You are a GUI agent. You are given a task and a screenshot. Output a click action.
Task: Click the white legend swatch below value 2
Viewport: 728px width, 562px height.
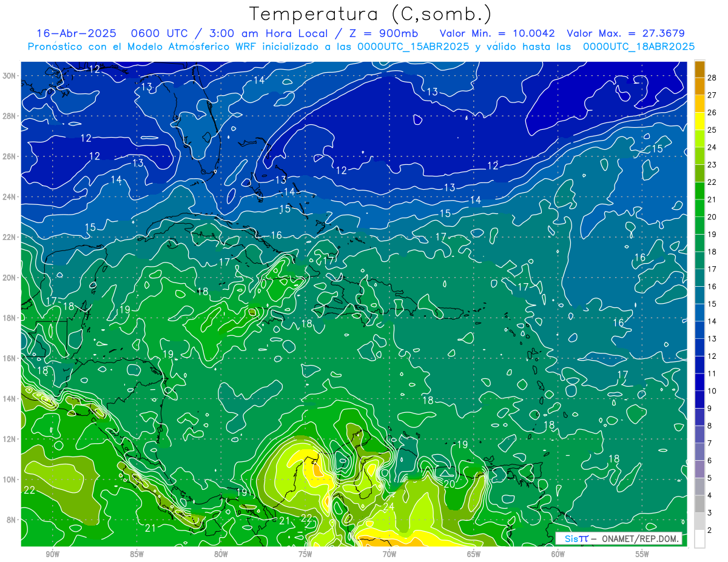(699, 539)
